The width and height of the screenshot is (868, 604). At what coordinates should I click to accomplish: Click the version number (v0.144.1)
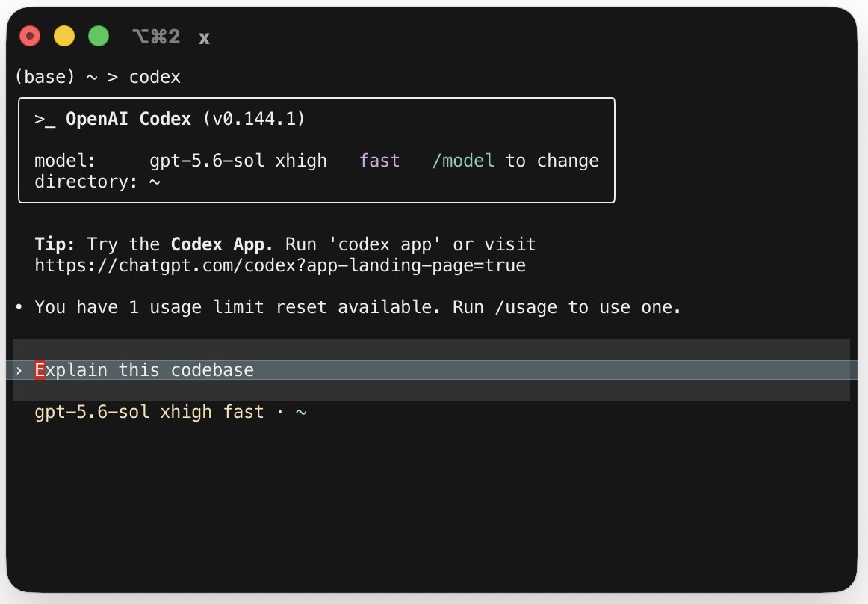pos(254,119)
